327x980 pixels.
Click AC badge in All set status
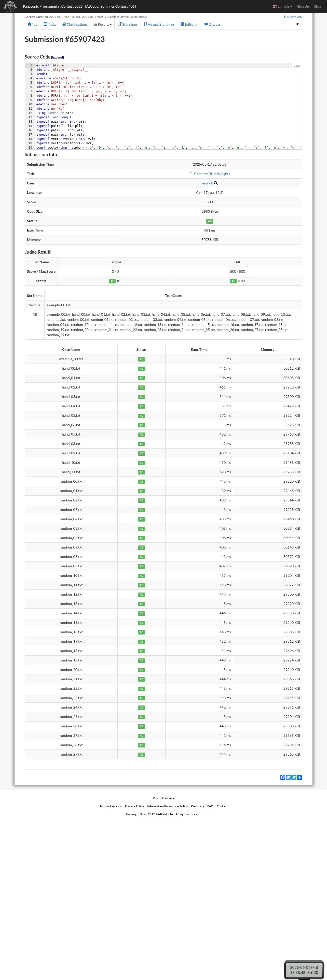click(x=233, y=281)
